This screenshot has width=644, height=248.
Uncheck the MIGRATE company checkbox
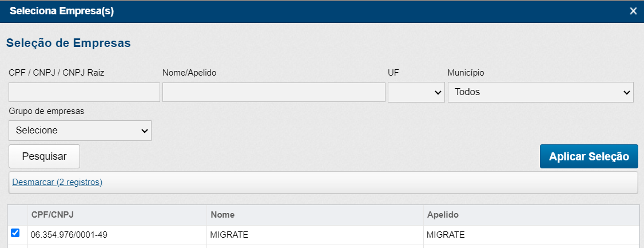tap(15, 233)
